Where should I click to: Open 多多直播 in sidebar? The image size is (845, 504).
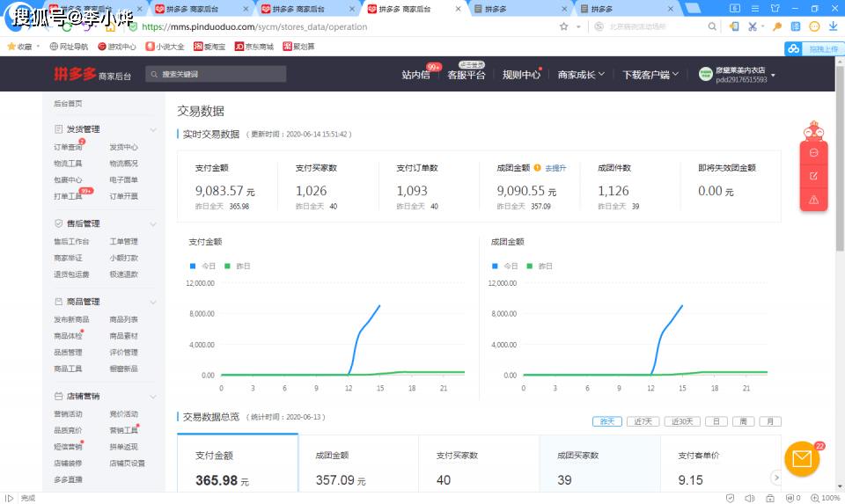tap(68, 479)
